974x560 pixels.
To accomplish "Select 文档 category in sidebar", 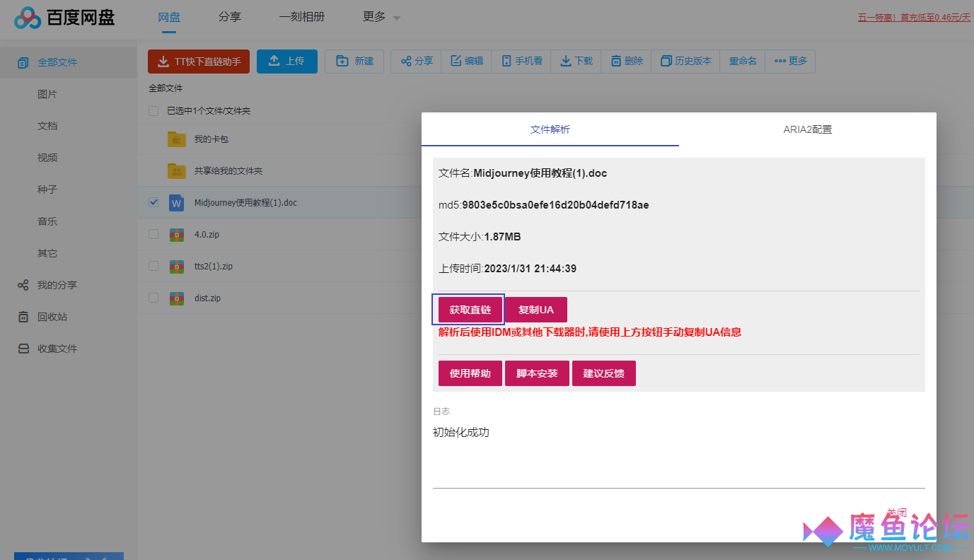I will (x=47, y=126).
